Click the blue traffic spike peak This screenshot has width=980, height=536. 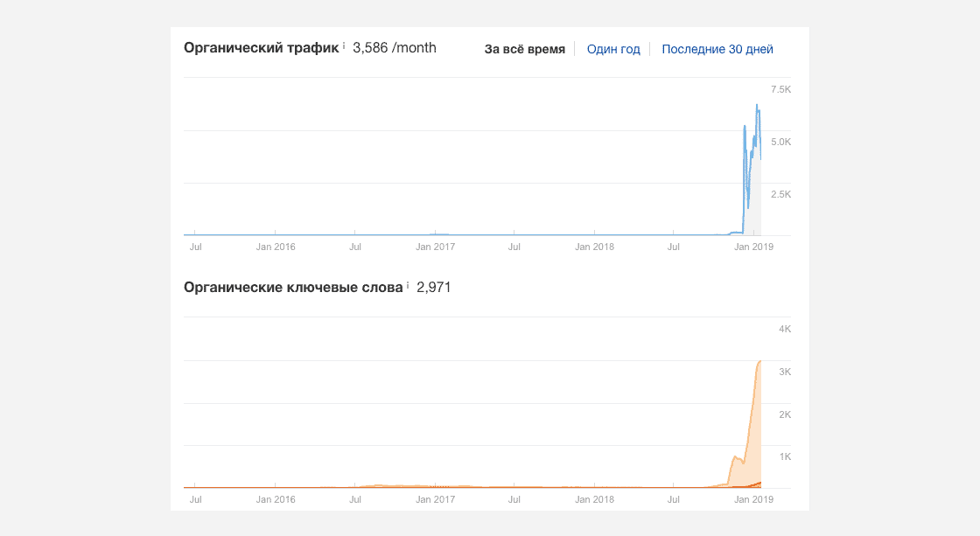click(x=757, y=106)
